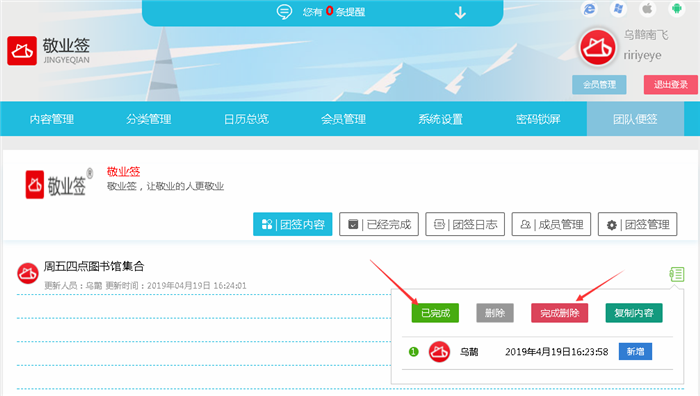Viewport: 700px width, 396px height.
Task: Click 乌鹊 avatar in the history row
Action: 439,352
